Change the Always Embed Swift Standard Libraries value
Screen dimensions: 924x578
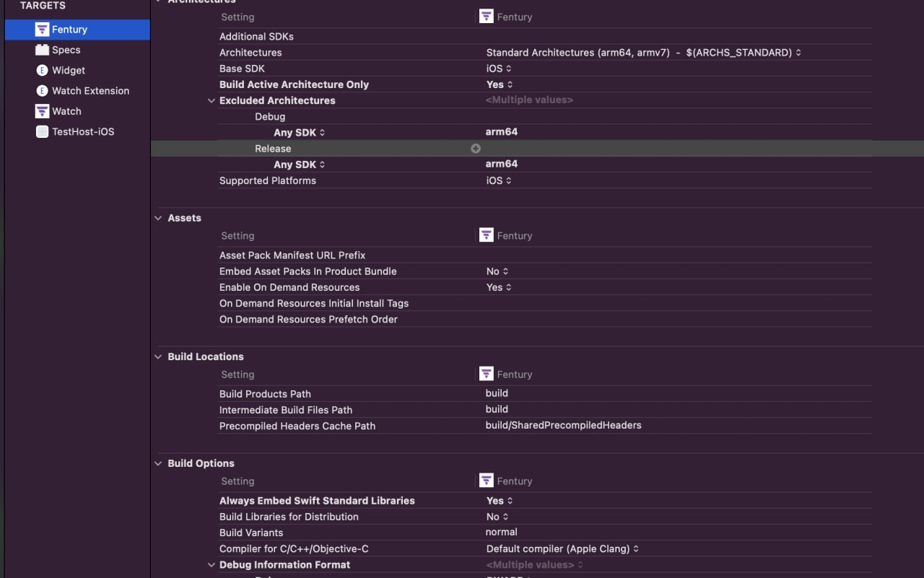pos(500,501)
